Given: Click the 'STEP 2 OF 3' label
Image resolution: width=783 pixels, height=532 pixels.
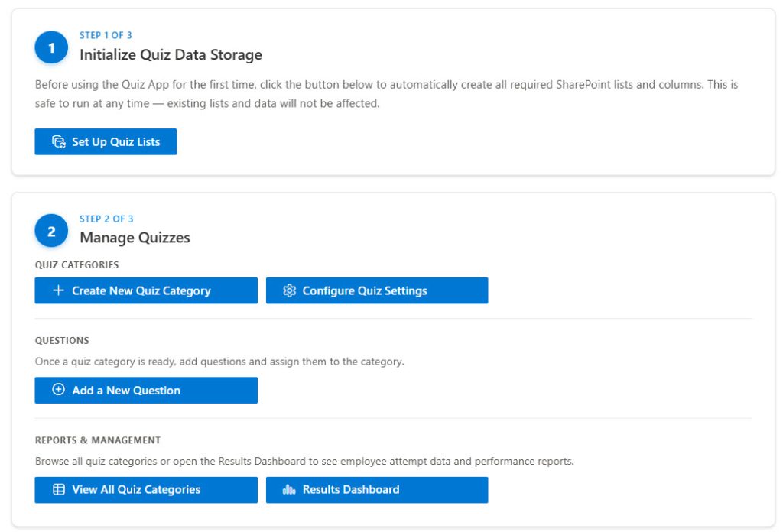Looking at the screenshot, I should 106,219.
